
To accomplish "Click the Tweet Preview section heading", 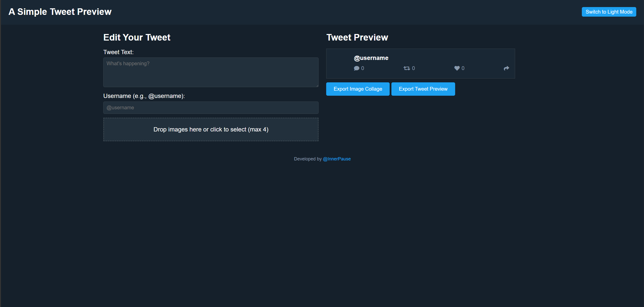I will [x=357, y=37].
